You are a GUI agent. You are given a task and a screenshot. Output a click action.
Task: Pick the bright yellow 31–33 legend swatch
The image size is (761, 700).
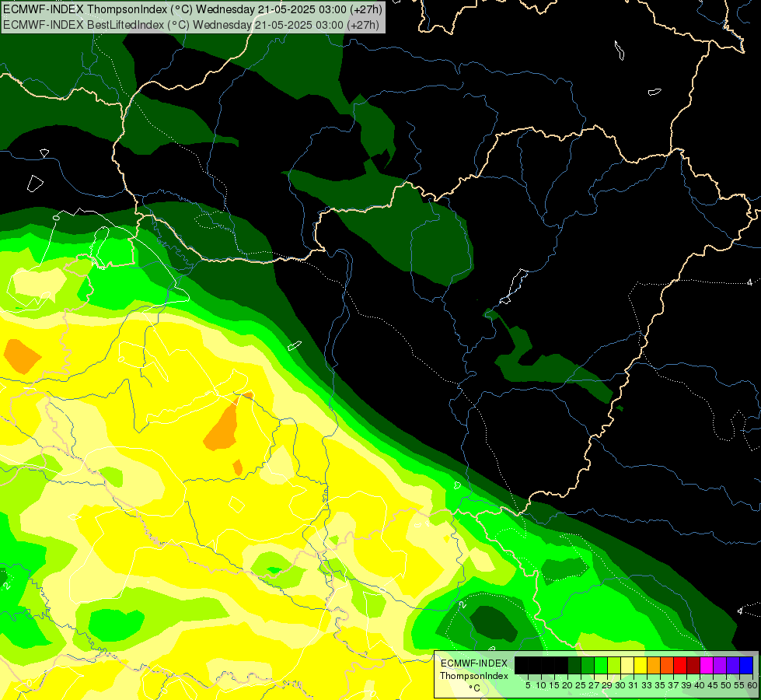point(641,666)
